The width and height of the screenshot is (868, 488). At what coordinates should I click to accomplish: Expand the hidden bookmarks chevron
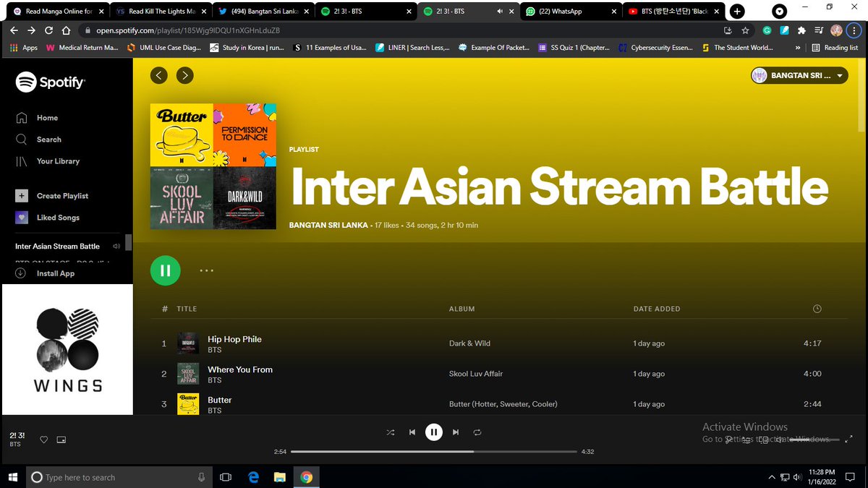(797, 48)
